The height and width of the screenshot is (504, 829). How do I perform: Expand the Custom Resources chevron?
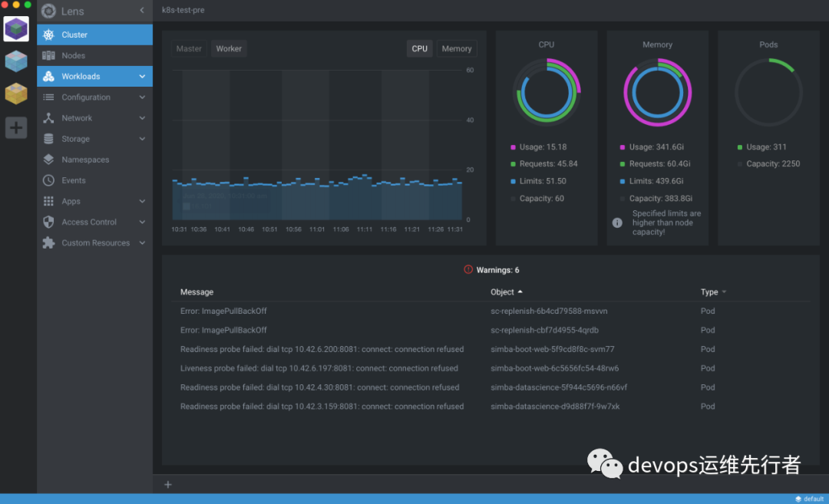(x=142, y=243)
